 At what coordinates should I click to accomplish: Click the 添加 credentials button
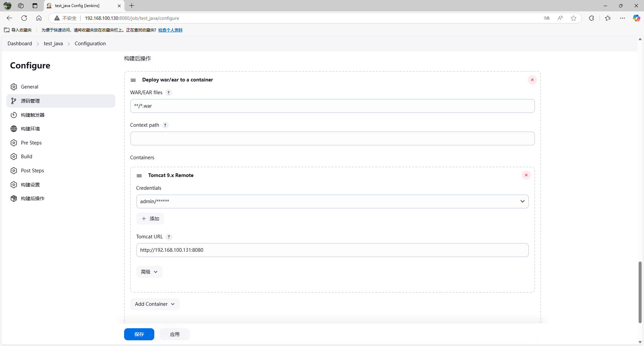click(150, 219)
